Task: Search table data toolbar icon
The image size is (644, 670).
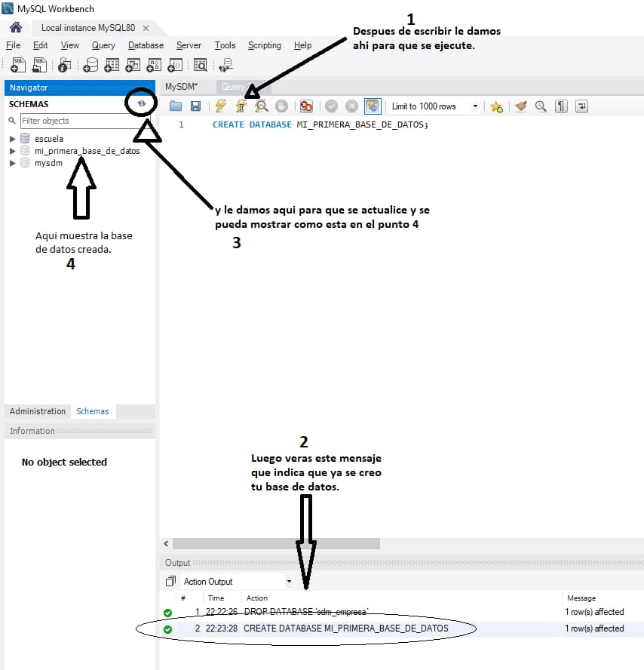Action: 201,65
